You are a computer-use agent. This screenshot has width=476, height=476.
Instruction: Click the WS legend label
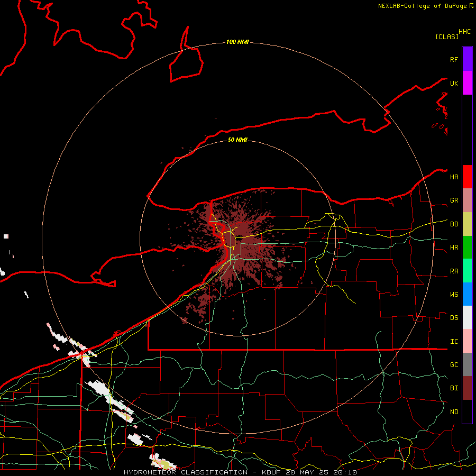(x=454, y=295)
